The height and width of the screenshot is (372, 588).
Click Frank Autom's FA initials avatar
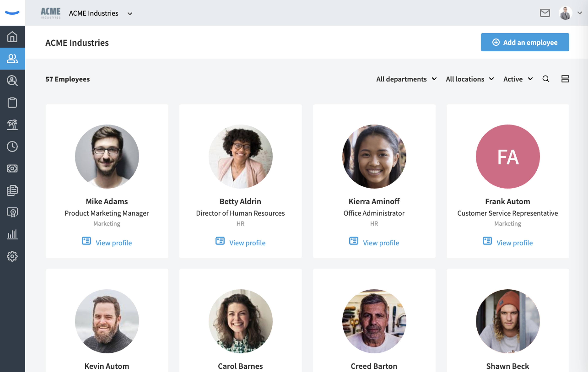coord(508,157)
